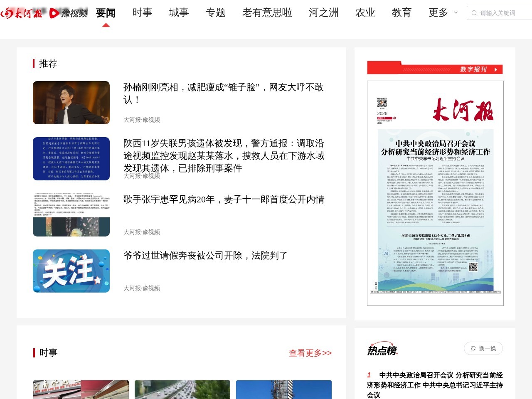Click the search magnifier icon
This screenshot has height=399, width=532.
pos(474,13)
